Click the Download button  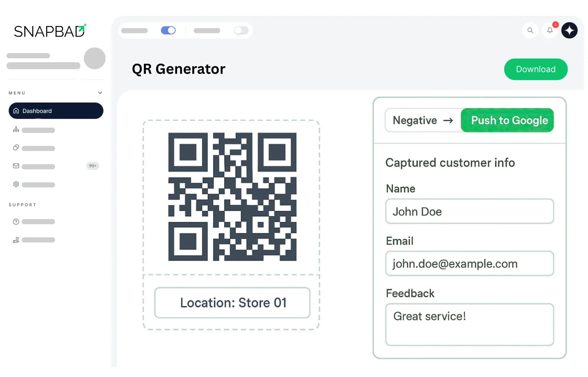(535, 69)
